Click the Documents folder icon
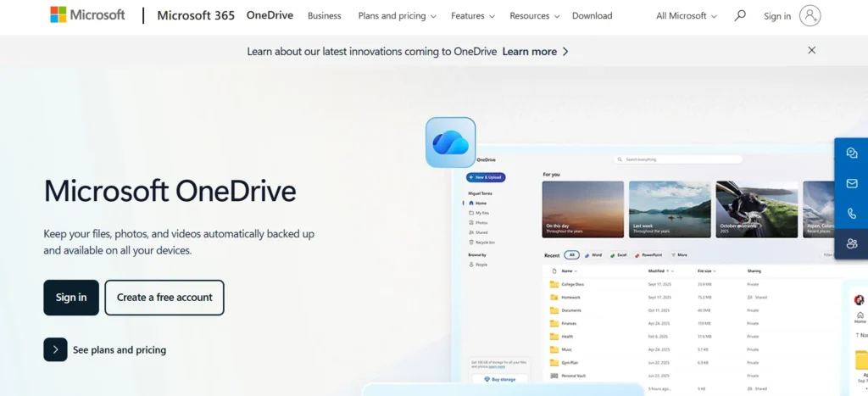This screenshot has height=396, width=868. pos(554,310)
